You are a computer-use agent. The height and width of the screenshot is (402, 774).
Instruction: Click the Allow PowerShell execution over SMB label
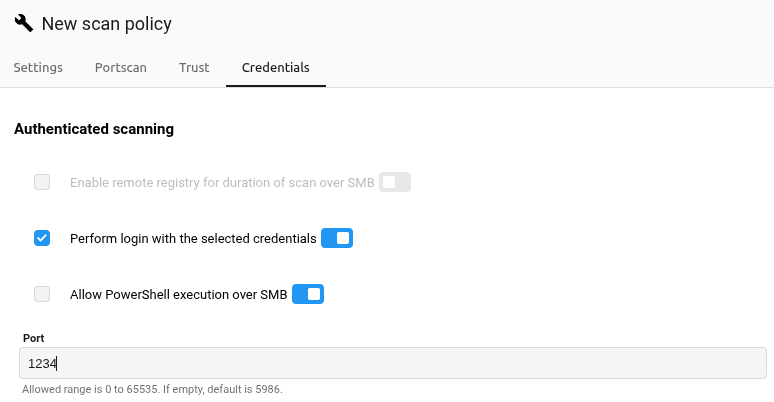tap(179, 295)
